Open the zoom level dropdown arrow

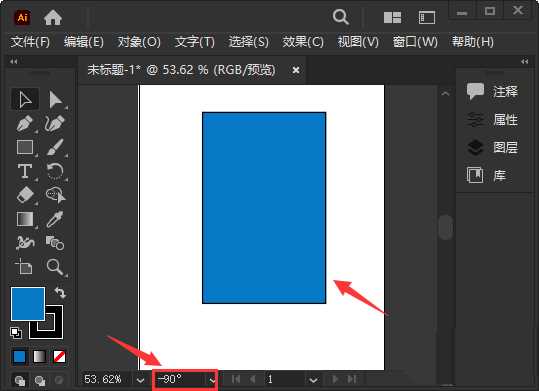[140, 380]
